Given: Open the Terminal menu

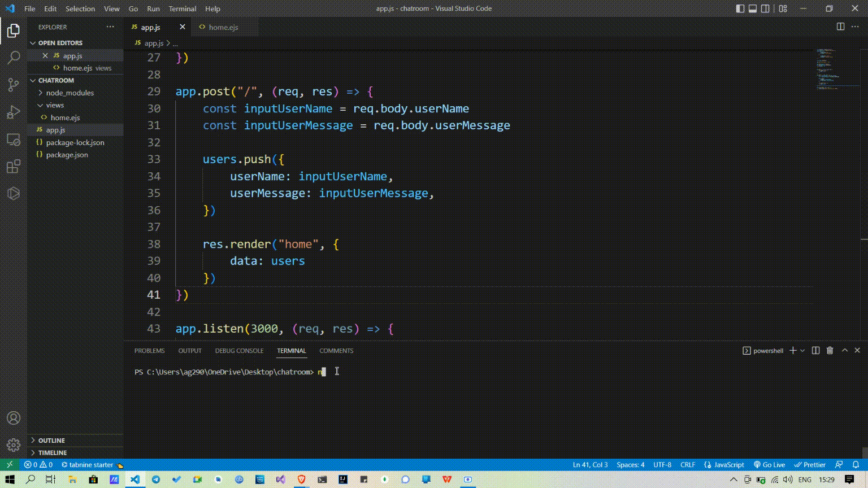Looking at the screenshot, I should tap(182, 8).
